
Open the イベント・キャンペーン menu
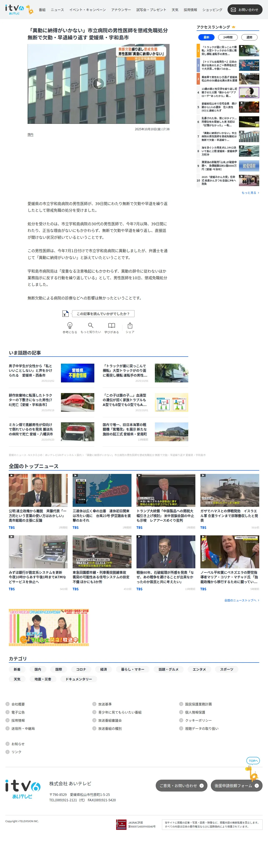click(87, 10)
